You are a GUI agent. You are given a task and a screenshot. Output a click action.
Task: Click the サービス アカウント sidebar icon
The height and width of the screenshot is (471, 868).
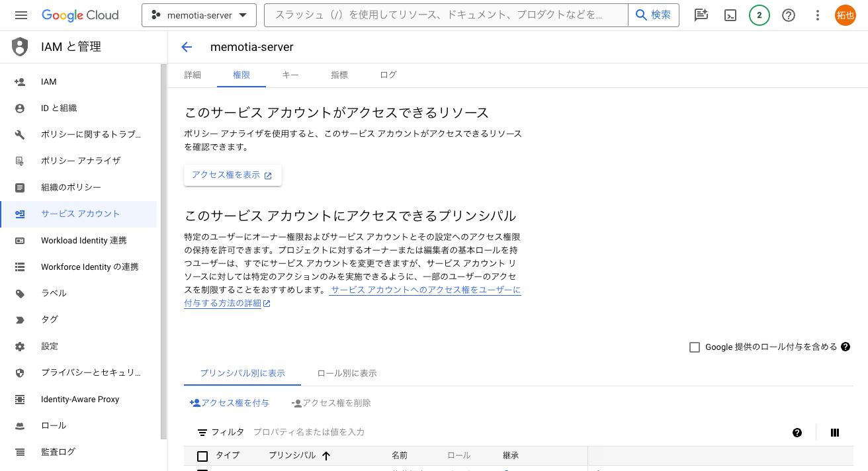click(20, 214)
